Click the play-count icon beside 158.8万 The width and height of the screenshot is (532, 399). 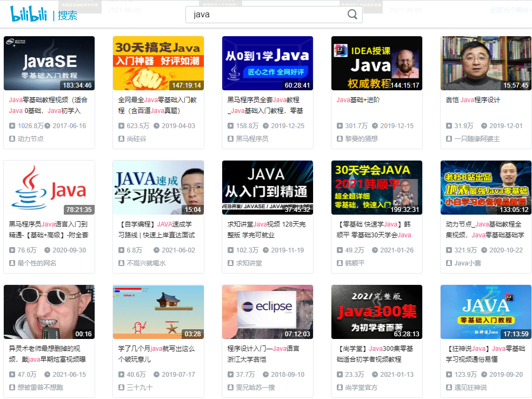[231, 126]
